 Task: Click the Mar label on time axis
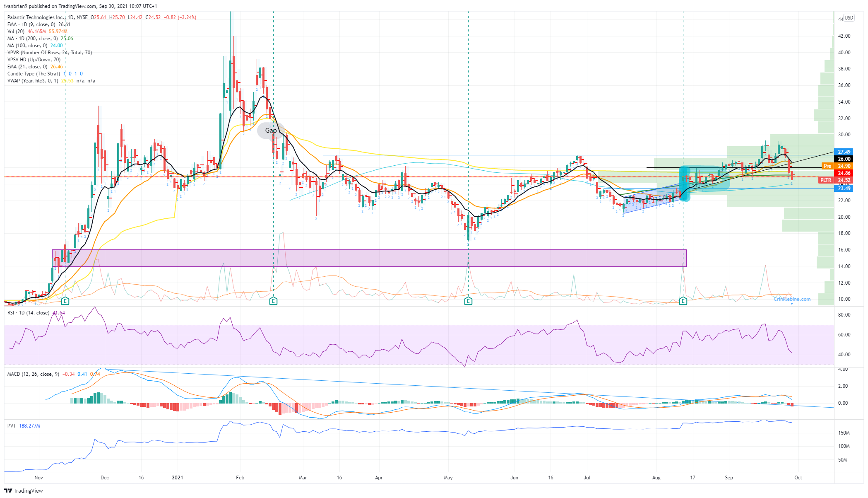click(303, 478)
